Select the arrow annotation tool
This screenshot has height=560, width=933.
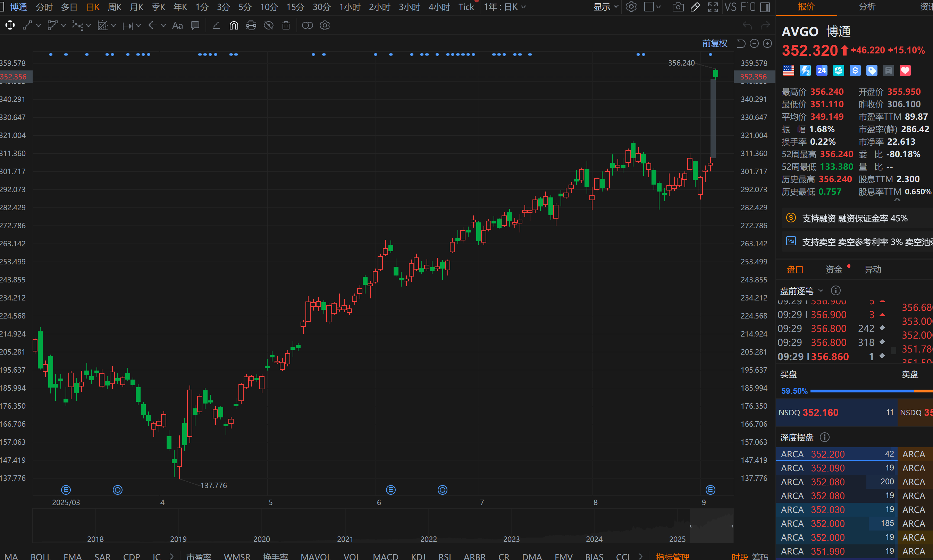click(152, 25)
